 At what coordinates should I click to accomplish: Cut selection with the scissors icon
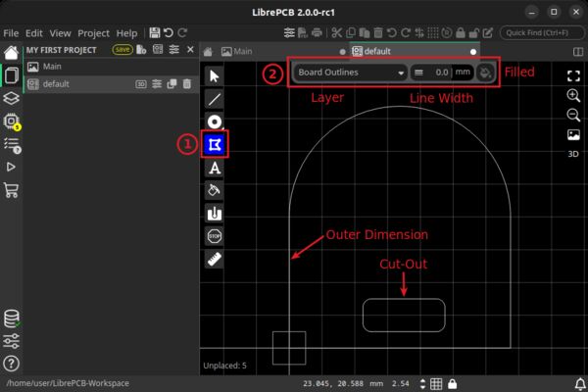pos(336,33)
